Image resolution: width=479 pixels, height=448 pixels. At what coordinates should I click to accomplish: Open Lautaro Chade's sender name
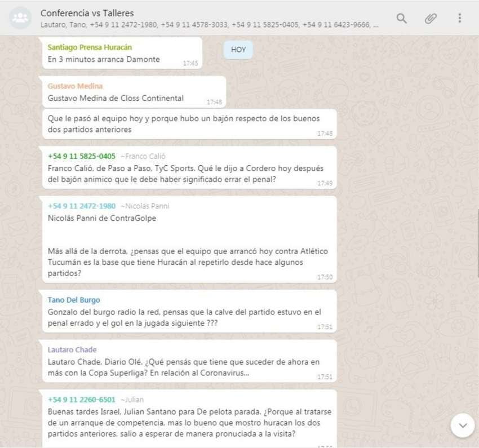pyautogui.click(x=72, y=349)
